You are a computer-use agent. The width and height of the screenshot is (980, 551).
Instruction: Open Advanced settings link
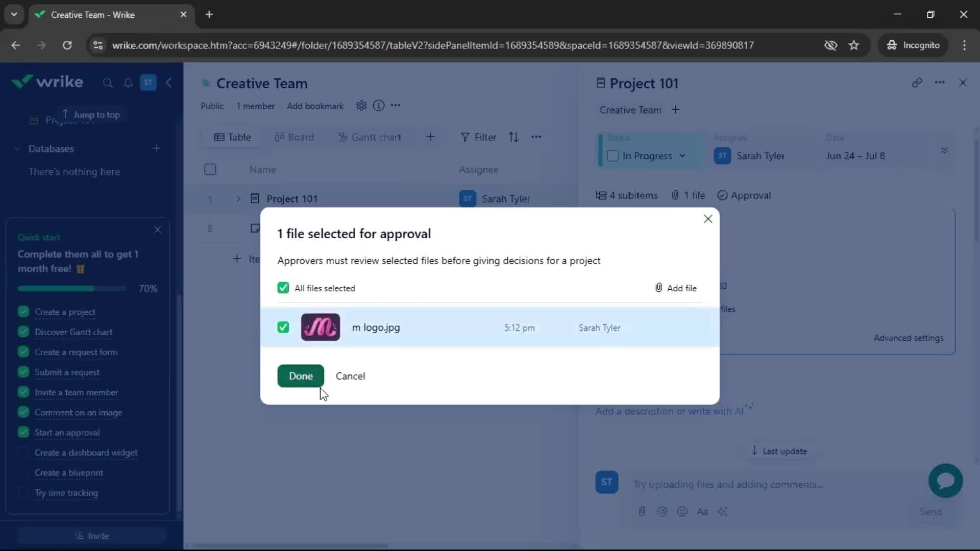tap(908, 338)
